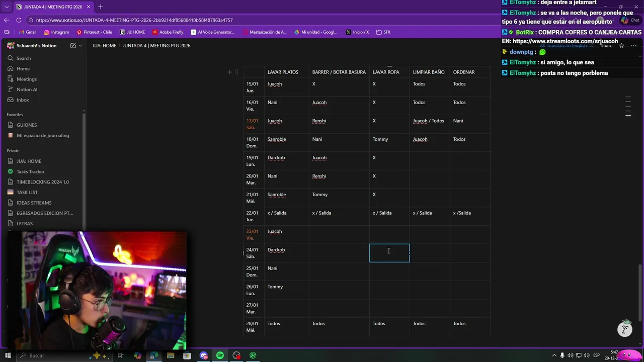The image size is (644, 362).
Task: Click the browser address bar URL
Action: [x=134, y=20]
